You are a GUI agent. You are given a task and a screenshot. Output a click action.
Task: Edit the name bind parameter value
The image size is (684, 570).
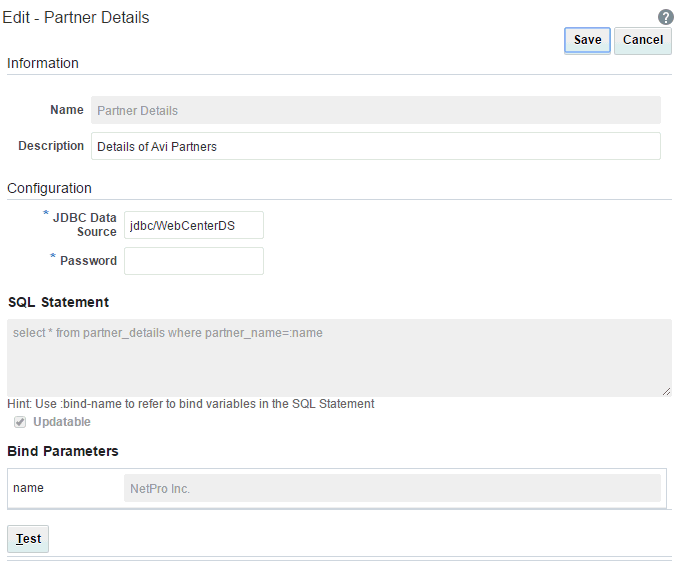[x=392, y=488]
